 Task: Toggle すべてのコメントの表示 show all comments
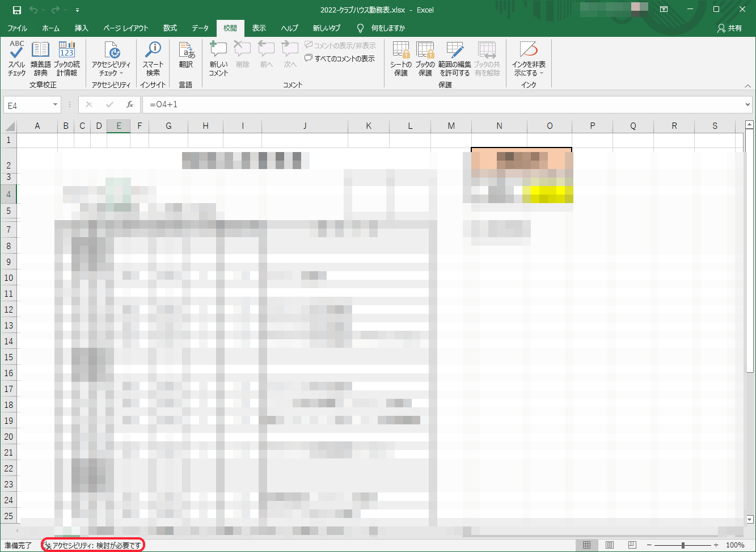340,58
